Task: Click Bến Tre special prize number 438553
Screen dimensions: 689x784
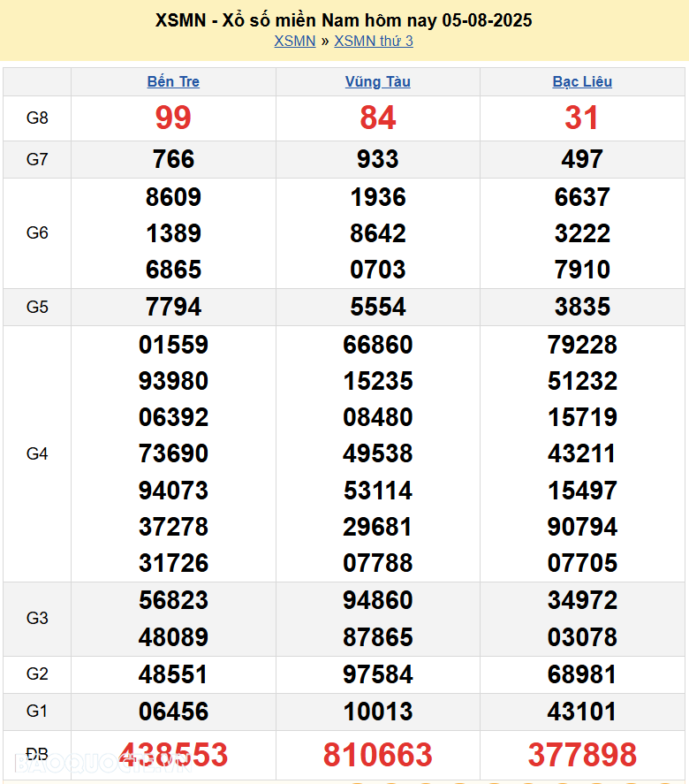Action: click(173, 755)
